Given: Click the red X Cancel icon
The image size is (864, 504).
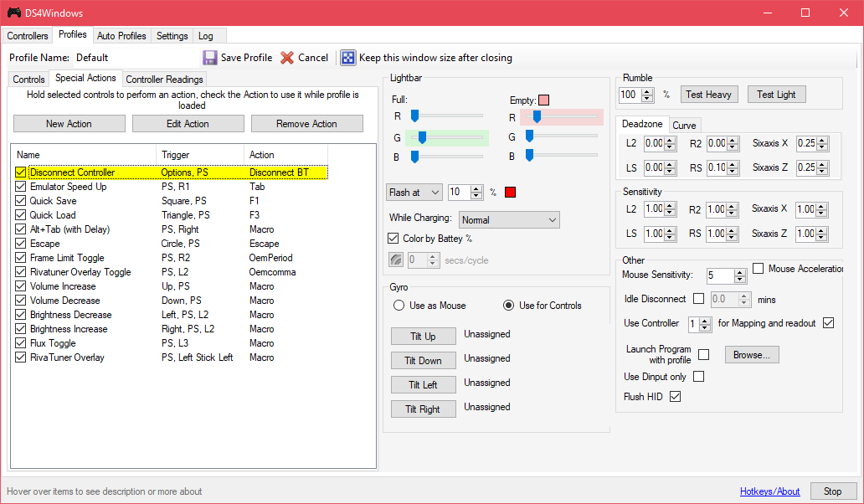Looking at the screenshot, I should pos(287,58).
